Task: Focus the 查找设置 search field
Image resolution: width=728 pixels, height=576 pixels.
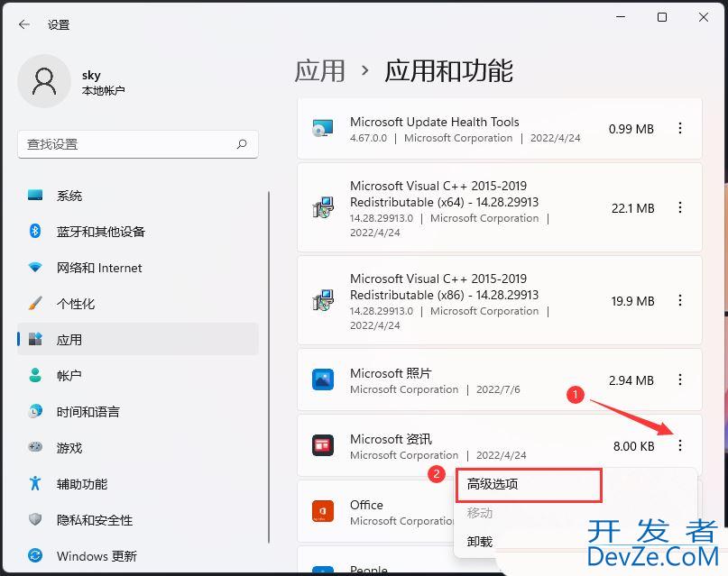Action: pos(138,144)
